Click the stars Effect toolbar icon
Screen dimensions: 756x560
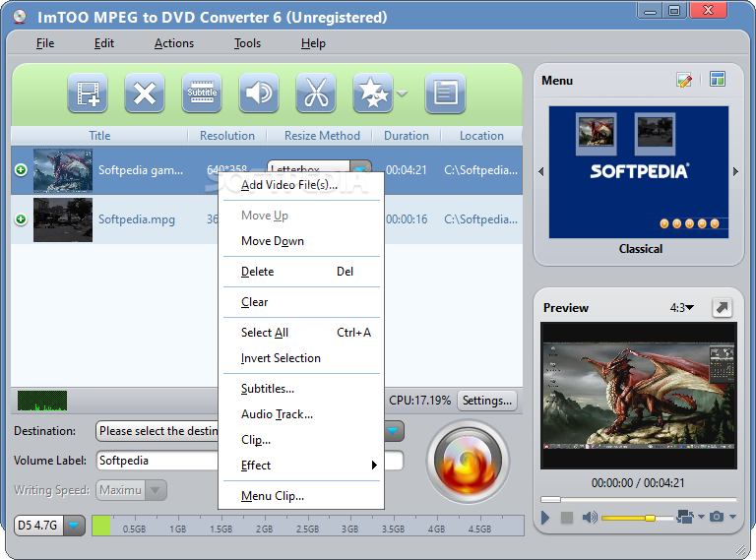click(373, 93)
